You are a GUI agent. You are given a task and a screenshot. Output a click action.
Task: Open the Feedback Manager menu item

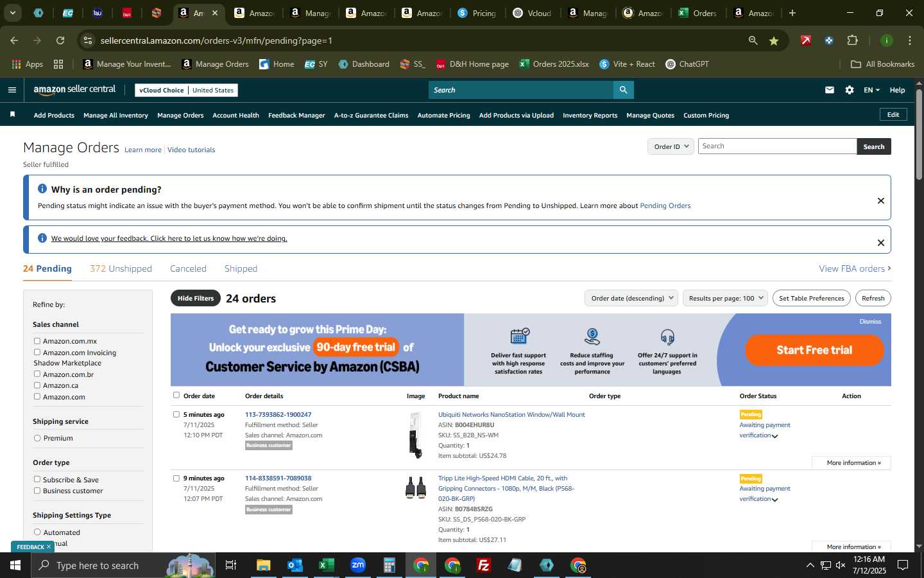[296, 116]
